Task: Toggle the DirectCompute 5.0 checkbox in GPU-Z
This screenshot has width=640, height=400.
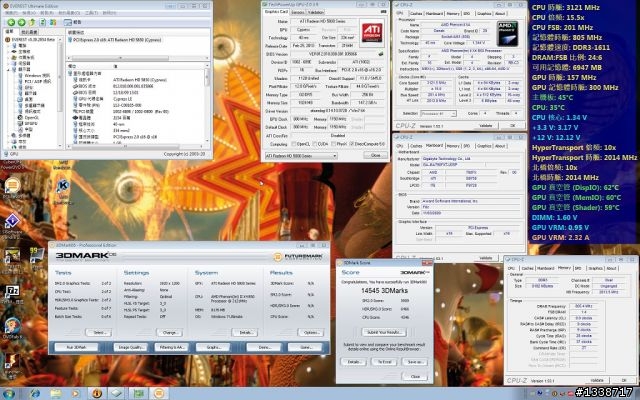Action: pyautogui.click(x=352, y=144)
